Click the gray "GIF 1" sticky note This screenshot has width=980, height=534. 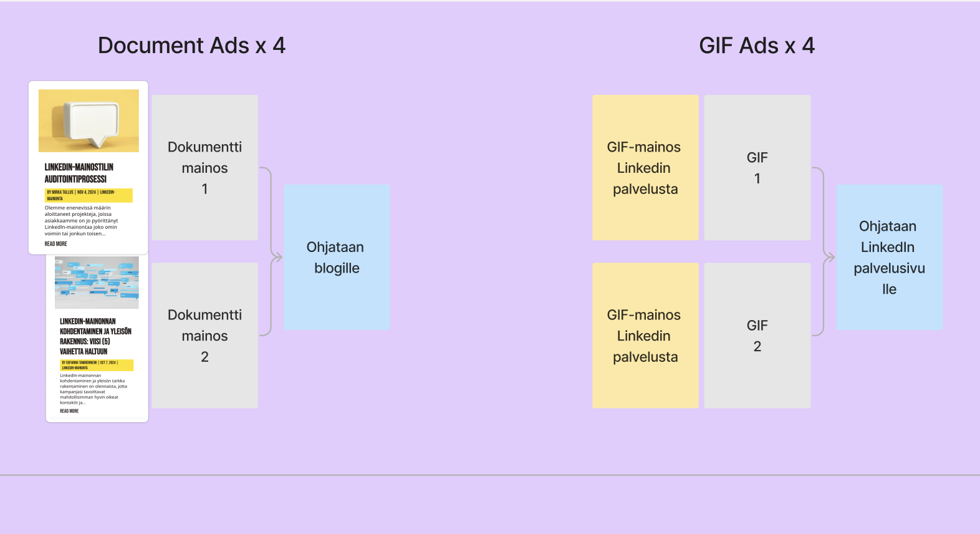pyautogui.click(x=757, y=168)
